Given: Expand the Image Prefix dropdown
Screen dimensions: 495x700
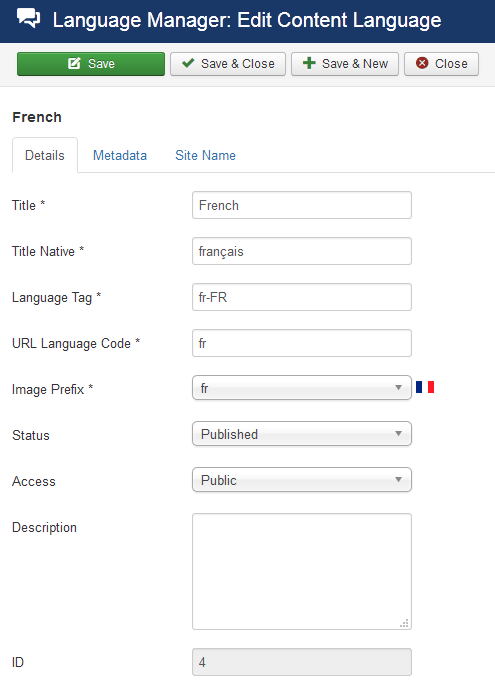Looking at the screenshot, I should (302, 388).
